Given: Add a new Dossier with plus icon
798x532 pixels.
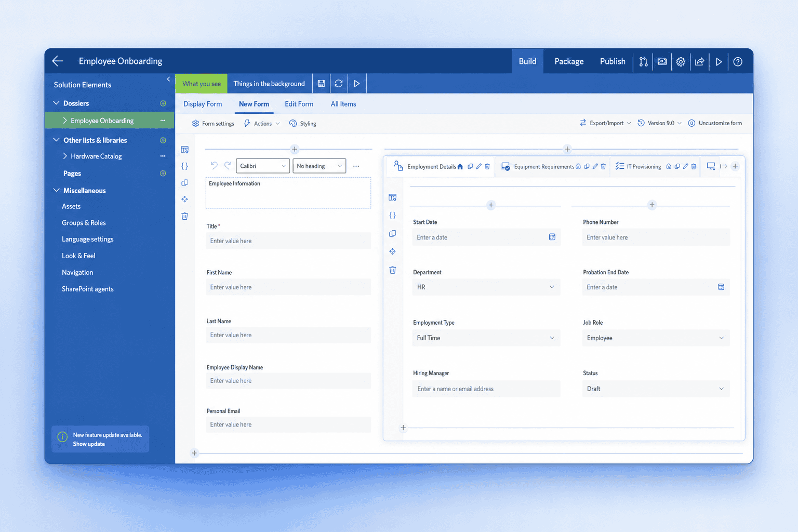Looking at the screenshot, I should (x=163, y=103).
